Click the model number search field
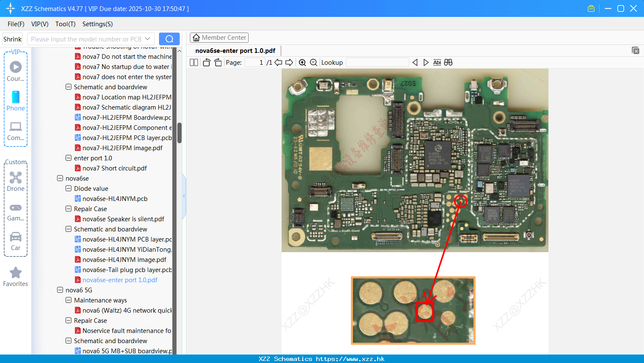 (x=87, y=39)
